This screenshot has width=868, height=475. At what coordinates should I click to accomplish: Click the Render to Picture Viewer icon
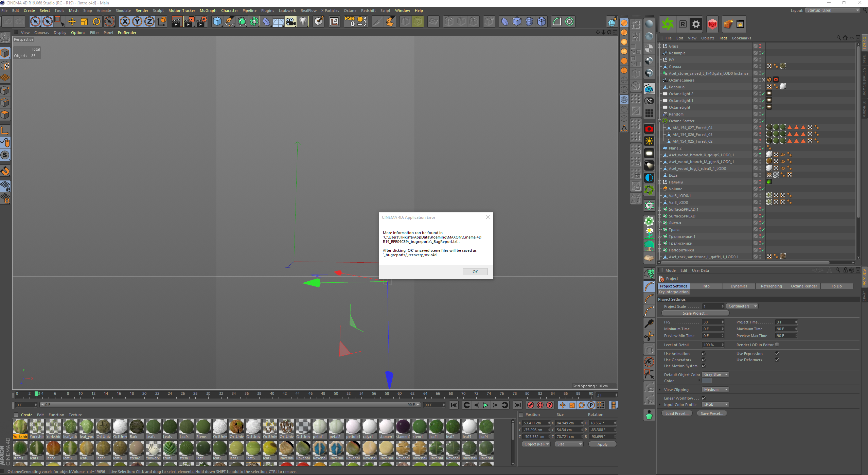pyautogui.click(x=189, y=22)
